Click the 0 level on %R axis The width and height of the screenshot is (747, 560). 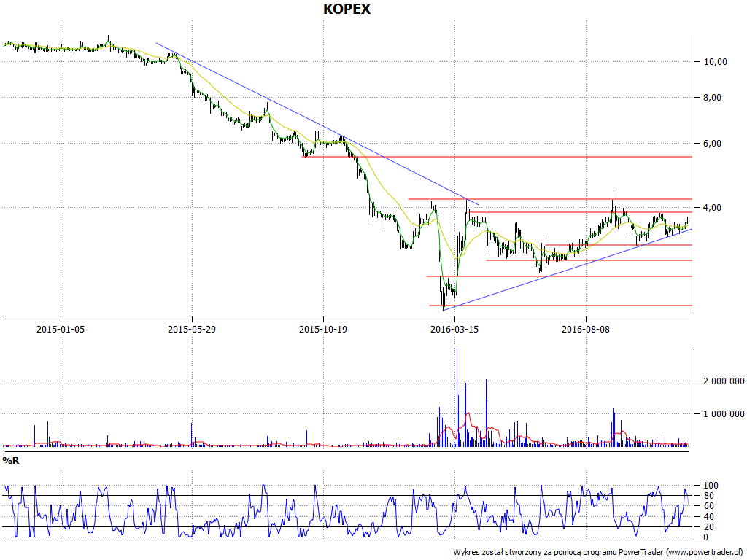[706, 537]
